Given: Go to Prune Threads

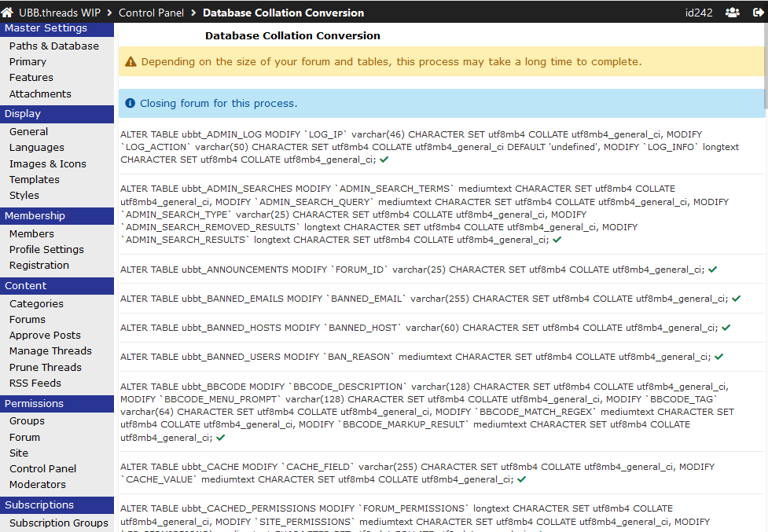Looking at the screenshot, I should pyautogui.click(x=46, y=367).
